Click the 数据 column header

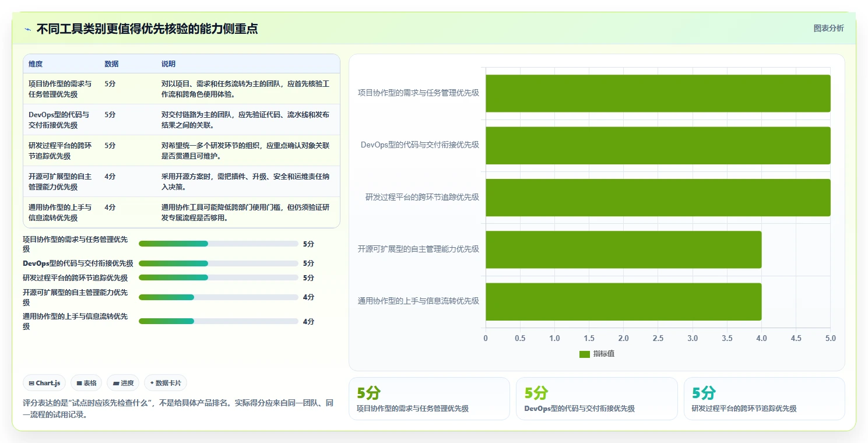pyautogui.click(x=111, y=64)
